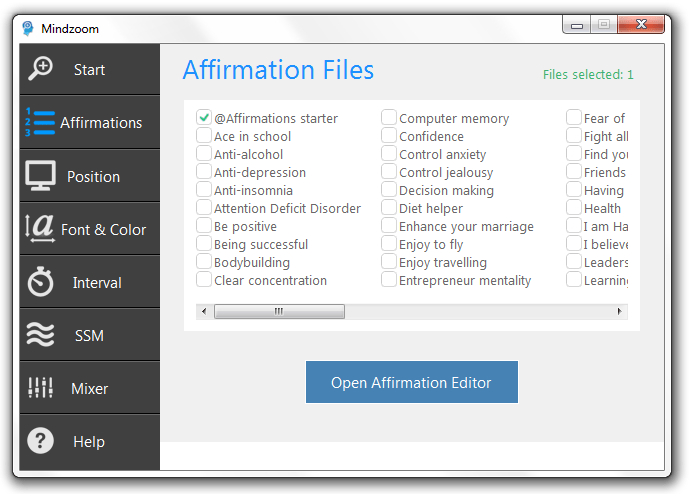
Task: Click the Open Affirmation Editor button
Action: point(411,382)
